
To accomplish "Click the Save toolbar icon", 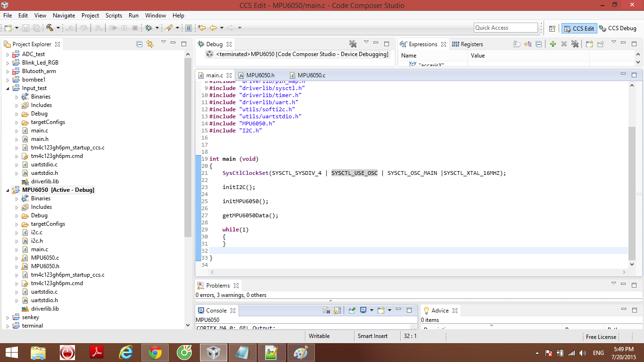I will click(x=26, y=28).
